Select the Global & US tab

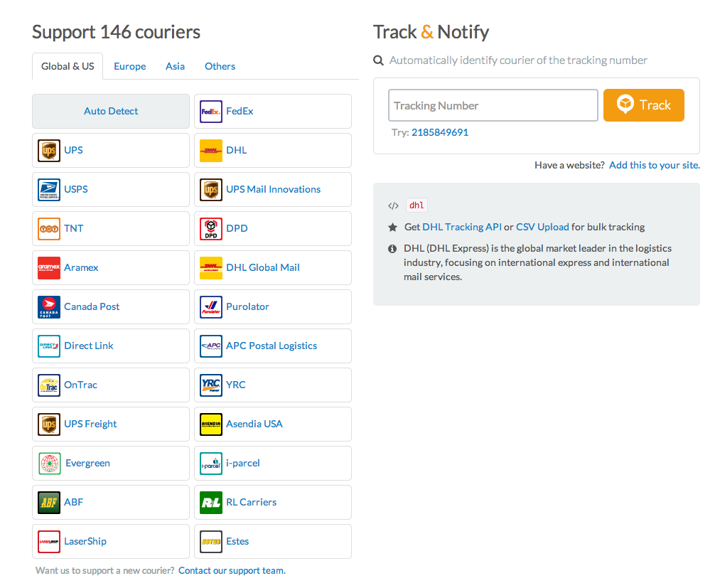(x=68, y=66)
